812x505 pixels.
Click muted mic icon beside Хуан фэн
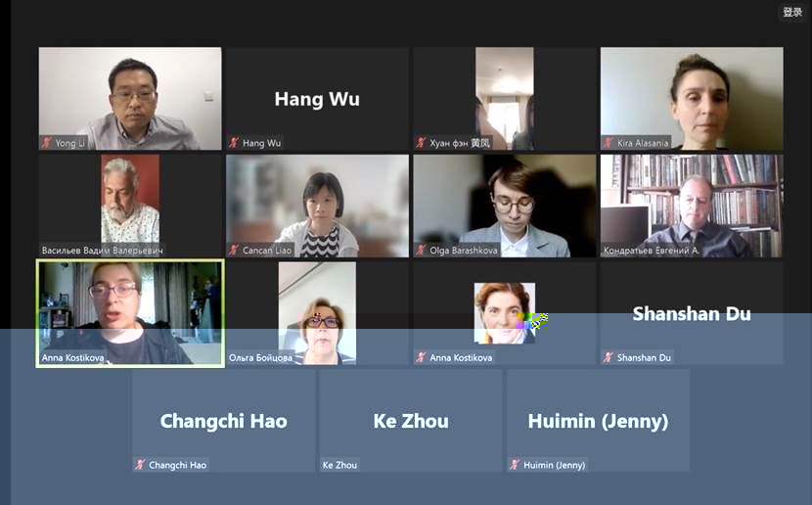tap(421, 143)
